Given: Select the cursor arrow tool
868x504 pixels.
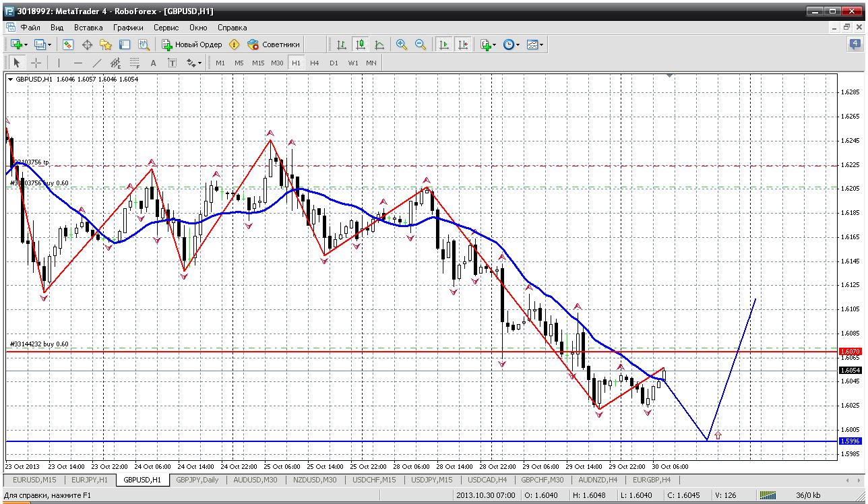Looking at the screenshot, I should [x=17, y=63].
